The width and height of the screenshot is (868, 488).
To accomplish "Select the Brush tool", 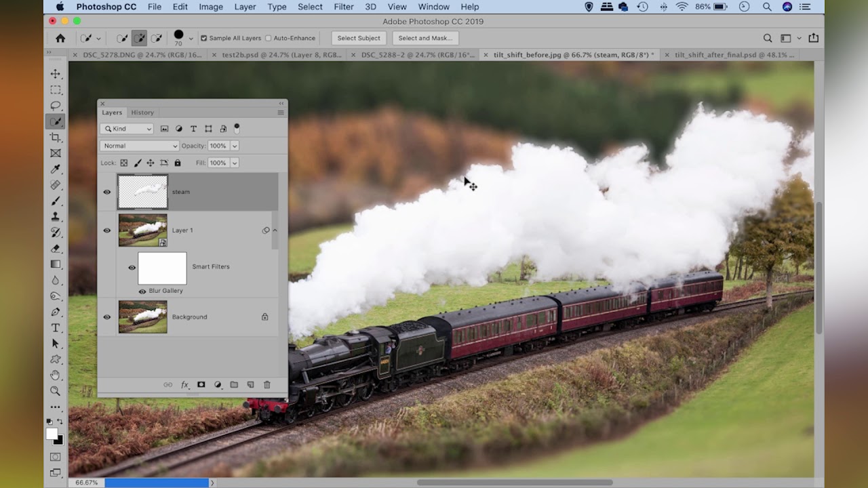I will [x=56, y=201].
